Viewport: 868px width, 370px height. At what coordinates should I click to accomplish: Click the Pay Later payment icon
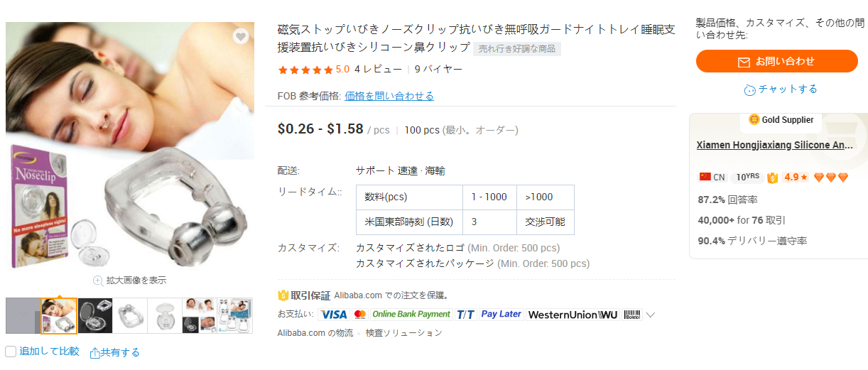coord(501,315)
